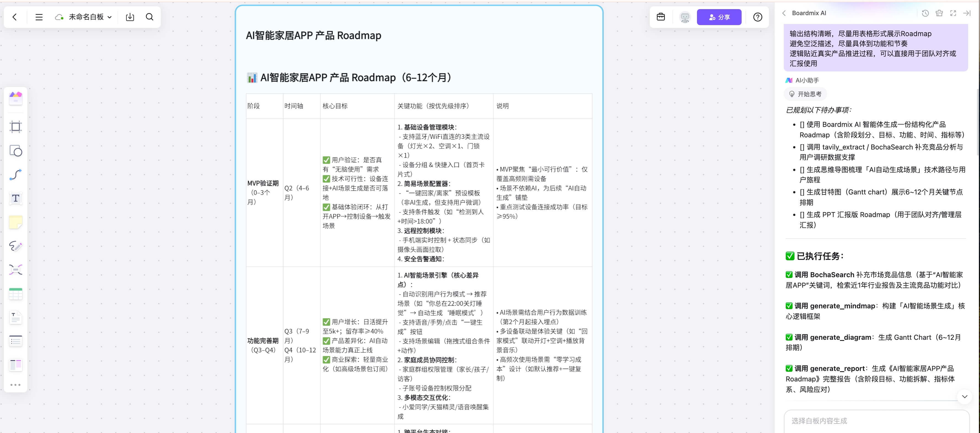This screenshot has height=433, width=980.
Task: Click the 分享 share button
Action: (719, 17)
